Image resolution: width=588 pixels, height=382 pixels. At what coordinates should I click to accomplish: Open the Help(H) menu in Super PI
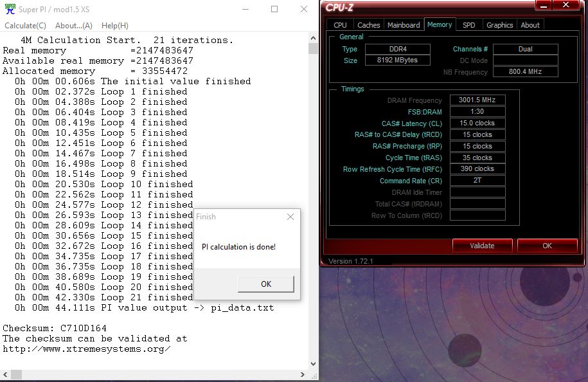(115, 26)
